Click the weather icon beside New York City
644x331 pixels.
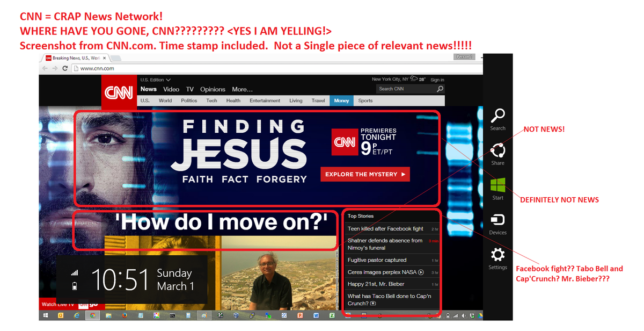tap(415, 79)
